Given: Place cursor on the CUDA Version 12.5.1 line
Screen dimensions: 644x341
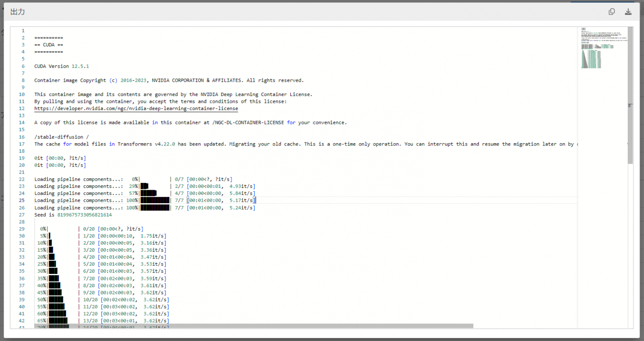Looking at the screenshot, I should [x=62, y=66].
